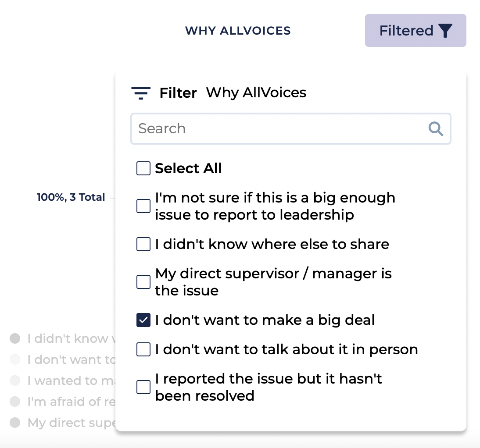Tick "I don't want to talk about it in person"
This screenshot has height=448, width=480.
point(143,349)
